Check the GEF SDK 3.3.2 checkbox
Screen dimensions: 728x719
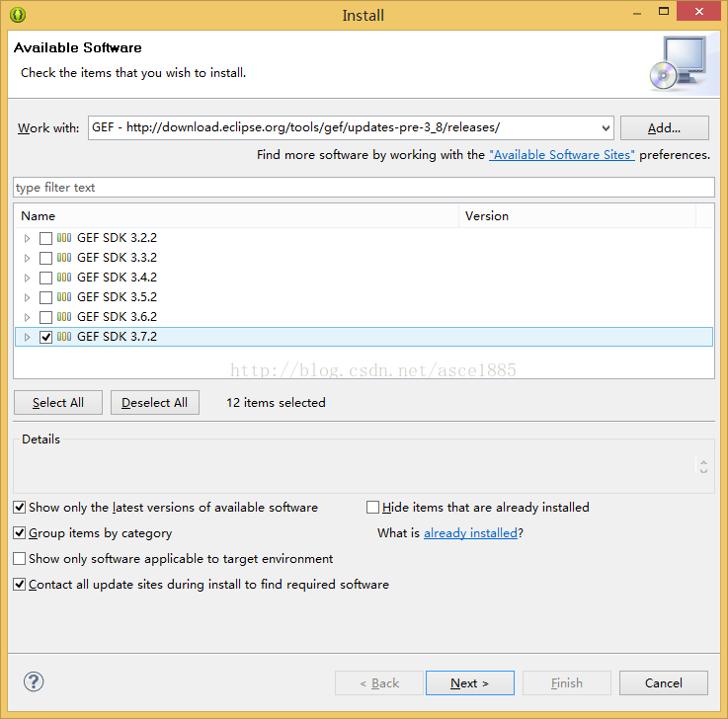pyautogui.click(x=45, y=258)
